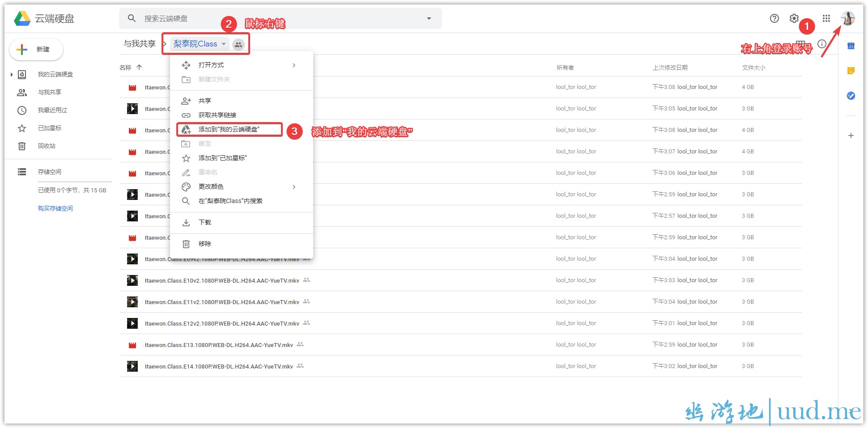Expand the 更改颜色 submenu
The width and height of the screenshot is (868, 428).
pos(294,187)
